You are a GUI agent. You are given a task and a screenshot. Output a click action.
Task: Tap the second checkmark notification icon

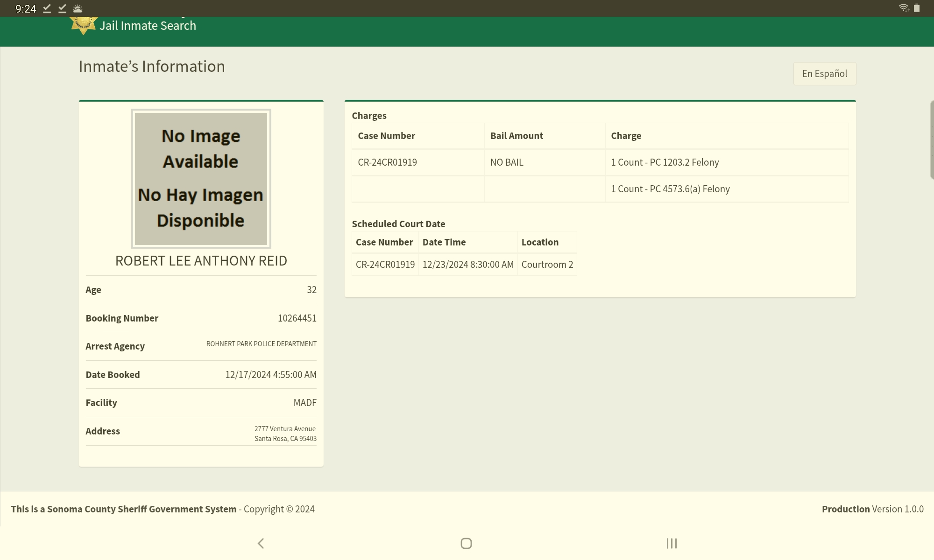pos(62,8)
